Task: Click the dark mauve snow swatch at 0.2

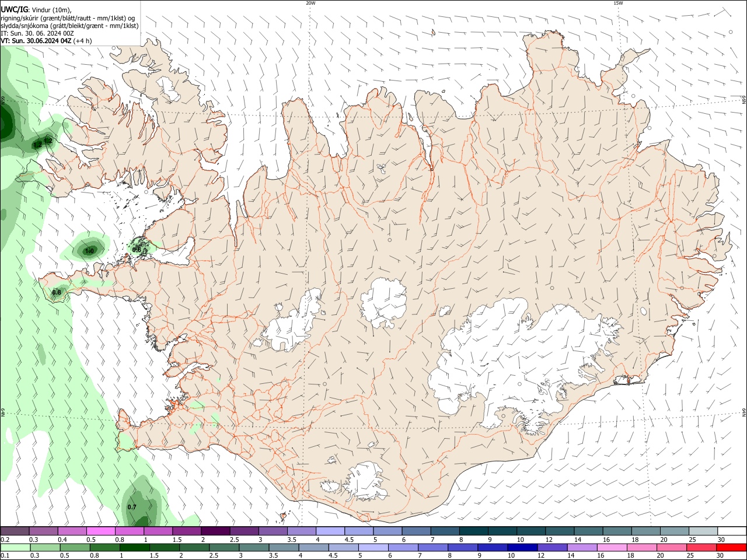Action: 15,531
